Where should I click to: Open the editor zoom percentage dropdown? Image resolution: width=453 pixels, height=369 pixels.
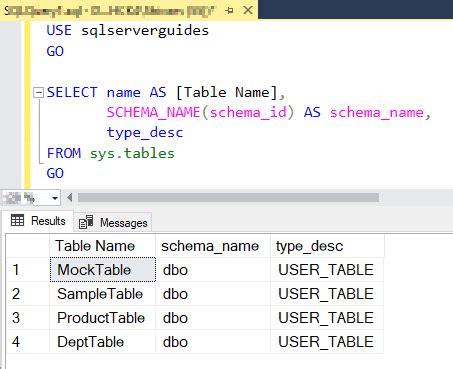click(x=55, y=199)
